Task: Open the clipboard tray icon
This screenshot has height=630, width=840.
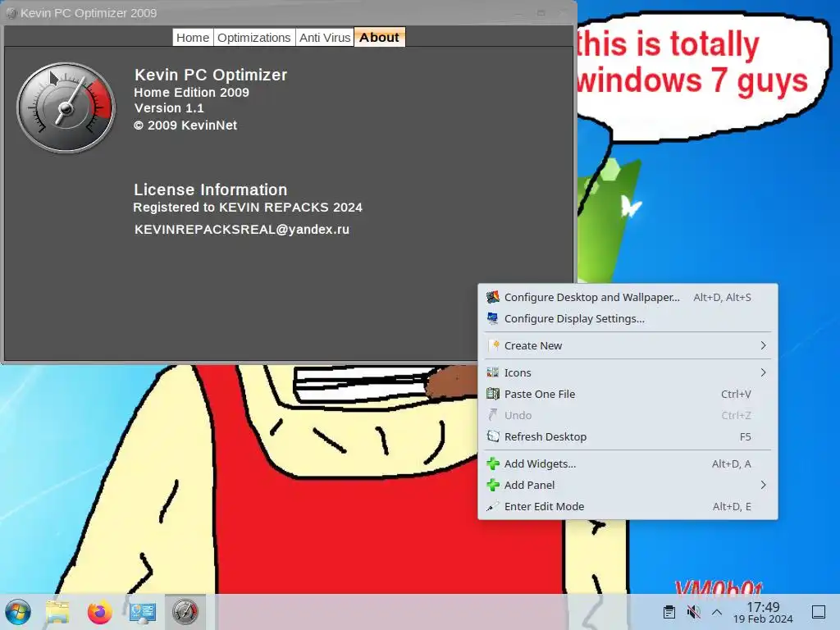Action: [x=669, y=612]
